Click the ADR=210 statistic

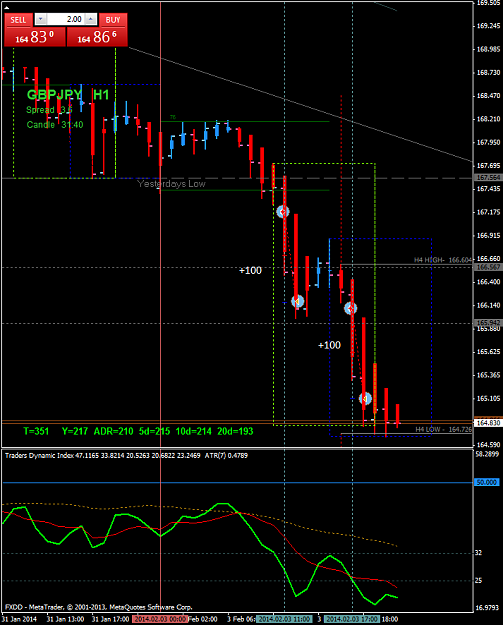(x=114, y=431)
